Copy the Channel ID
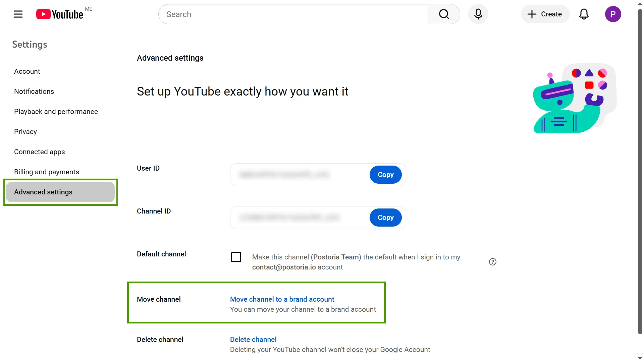This screenshot has height=362, width=644. click(385, 218)
